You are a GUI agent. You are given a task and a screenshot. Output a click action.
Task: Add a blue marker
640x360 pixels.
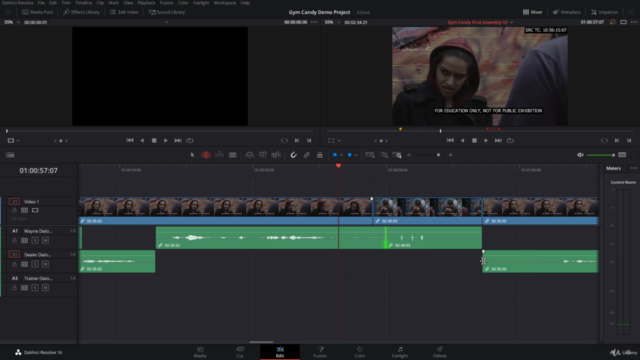(349, 155)
